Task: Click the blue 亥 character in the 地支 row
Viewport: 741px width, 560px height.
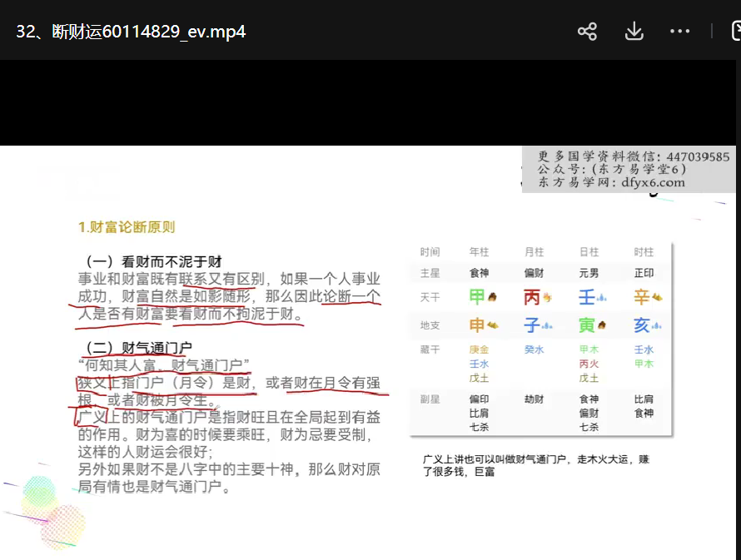Action: tap(642, 325)
